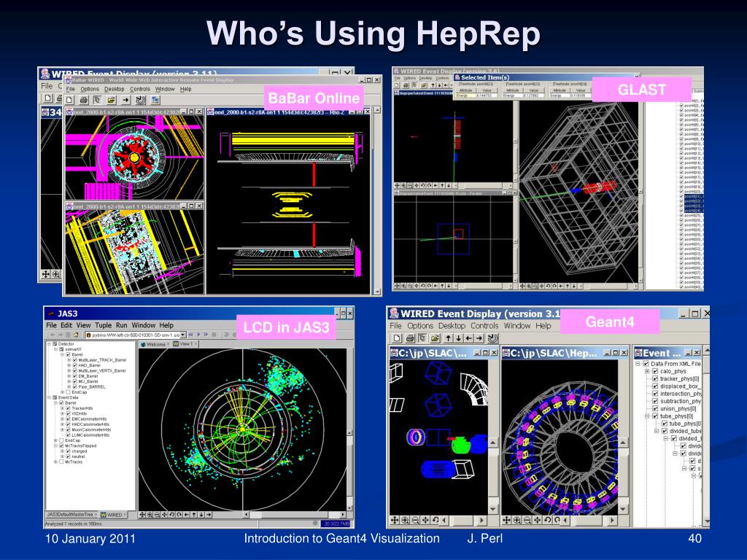Click the open folder icon in Geant4 WIRED toolbar

[435, 338]
